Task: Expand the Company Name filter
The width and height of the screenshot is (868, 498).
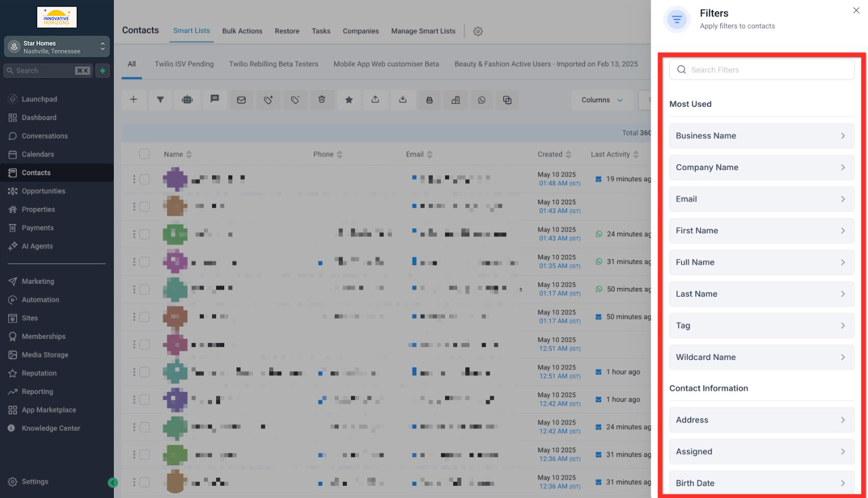Action: 762,167
